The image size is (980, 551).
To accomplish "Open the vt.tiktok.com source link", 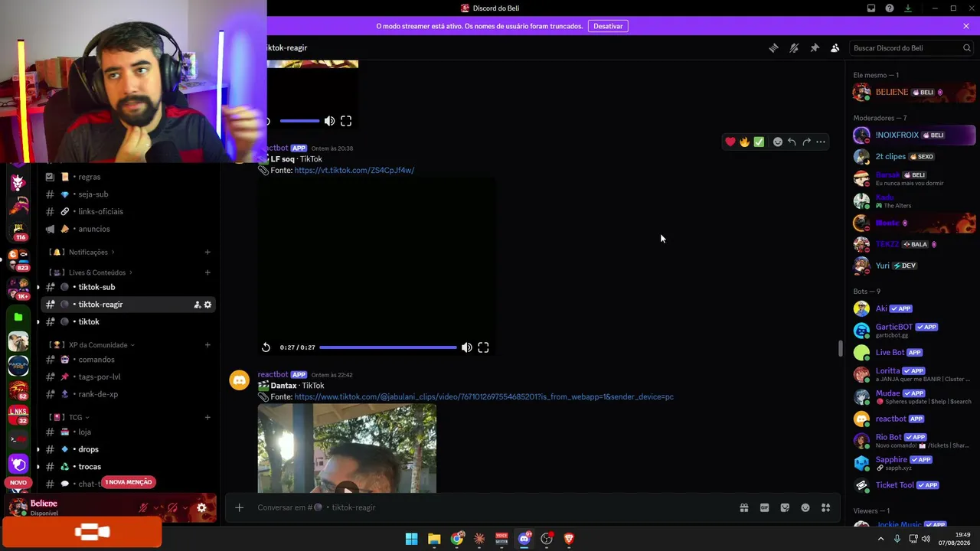I will (x=354, y=170).
